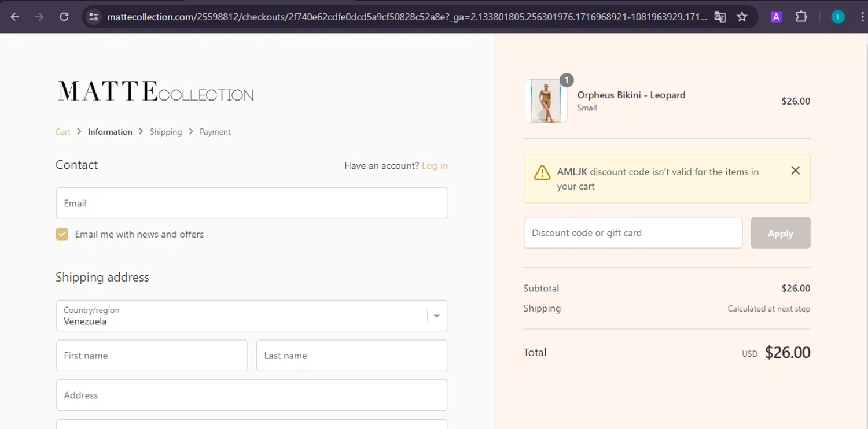Click the Matte Collection logo
The height and width of the screenshot is (429, 868).
click(155, 92)
